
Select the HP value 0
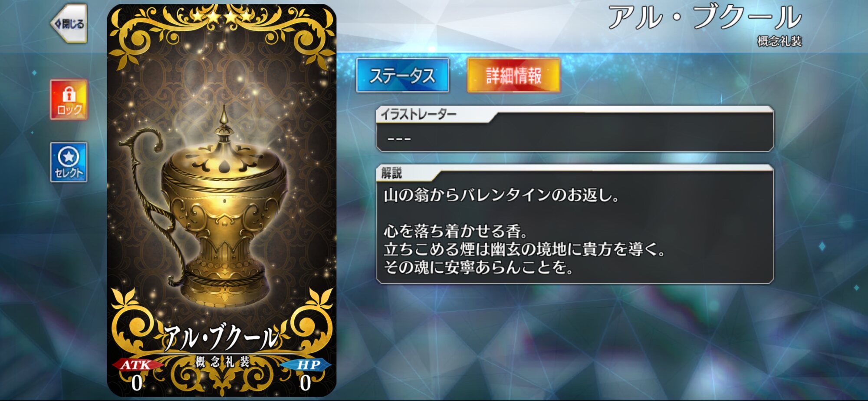306,383
